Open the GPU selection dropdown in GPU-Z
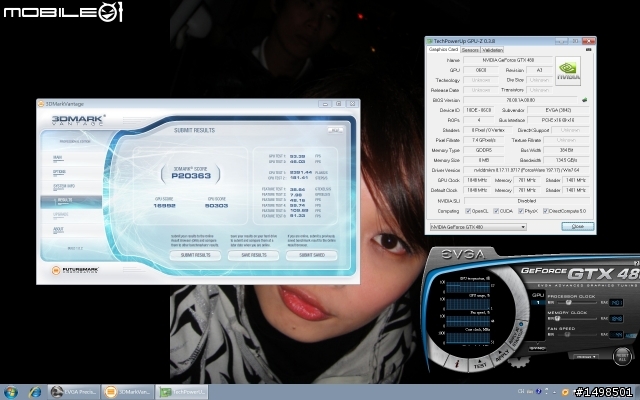 [x=478, y=227]
